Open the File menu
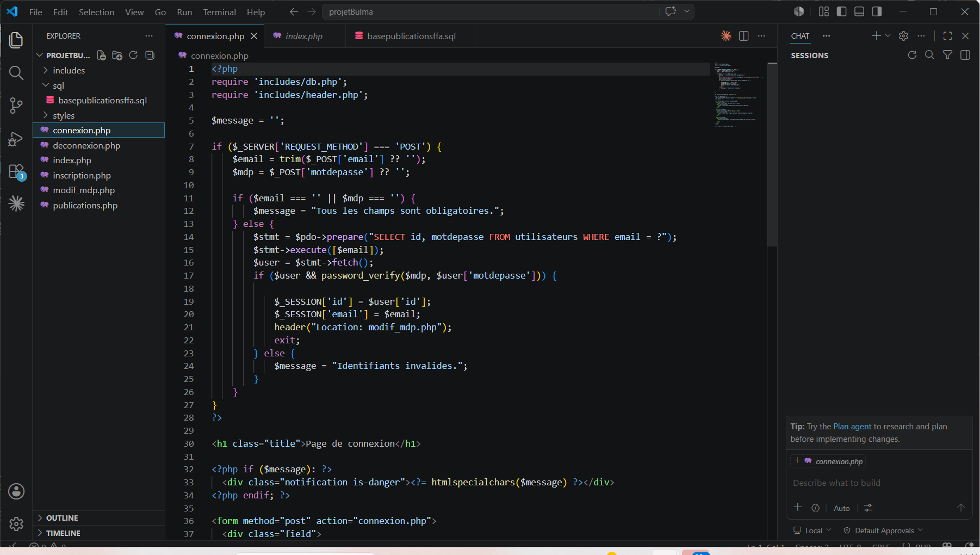 coord(36,12)
